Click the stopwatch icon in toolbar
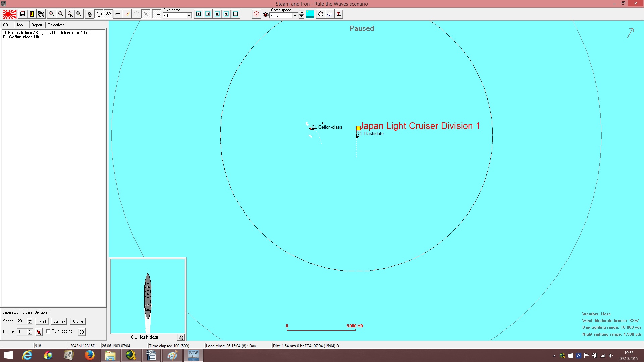Screen dimensions: 644x362 [321, 14]
